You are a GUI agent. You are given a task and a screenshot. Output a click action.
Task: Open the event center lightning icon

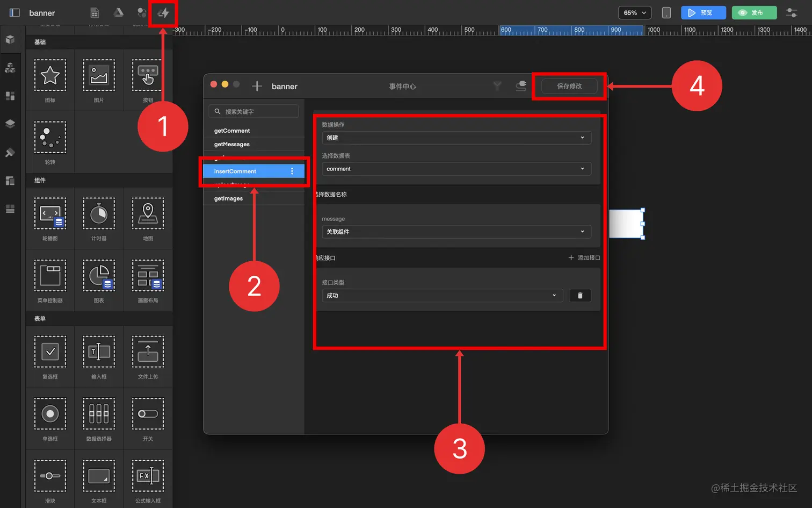[x=163, y=13]
